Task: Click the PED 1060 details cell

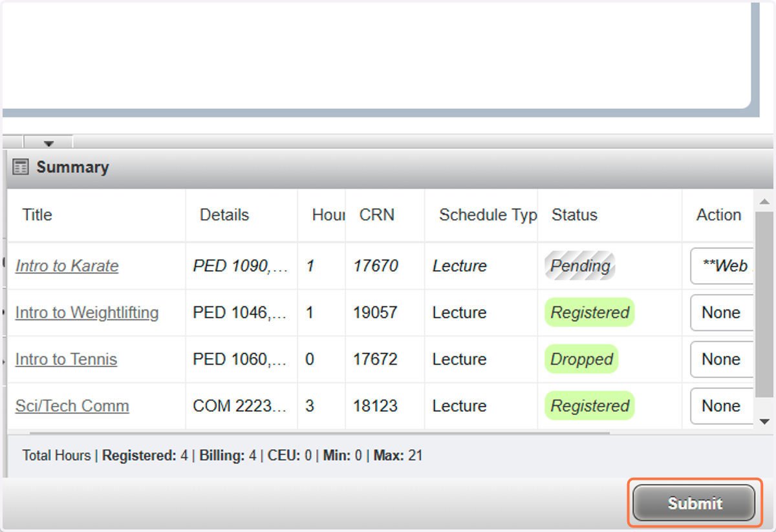Action: [x=241, y=359]
